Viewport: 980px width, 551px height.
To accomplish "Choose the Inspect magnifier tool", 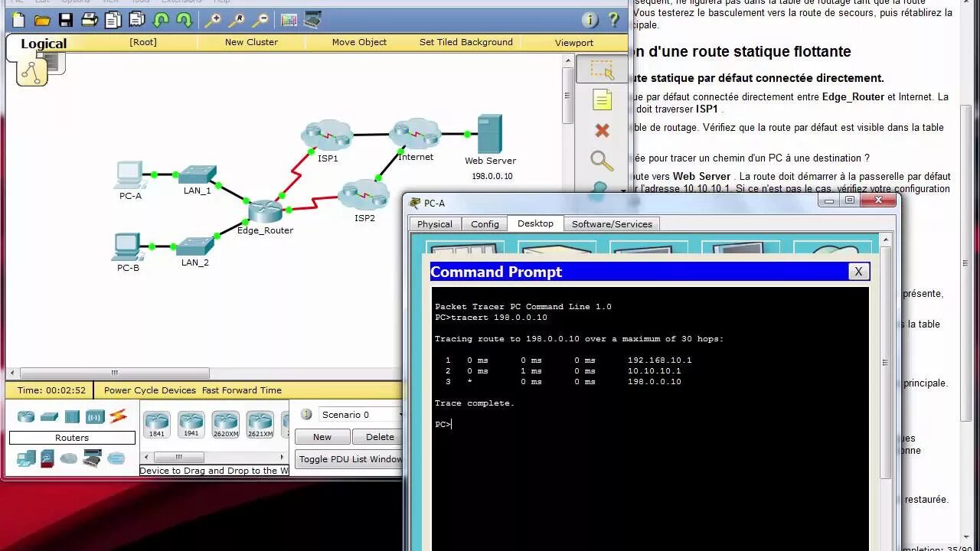I will pos(602,161).
